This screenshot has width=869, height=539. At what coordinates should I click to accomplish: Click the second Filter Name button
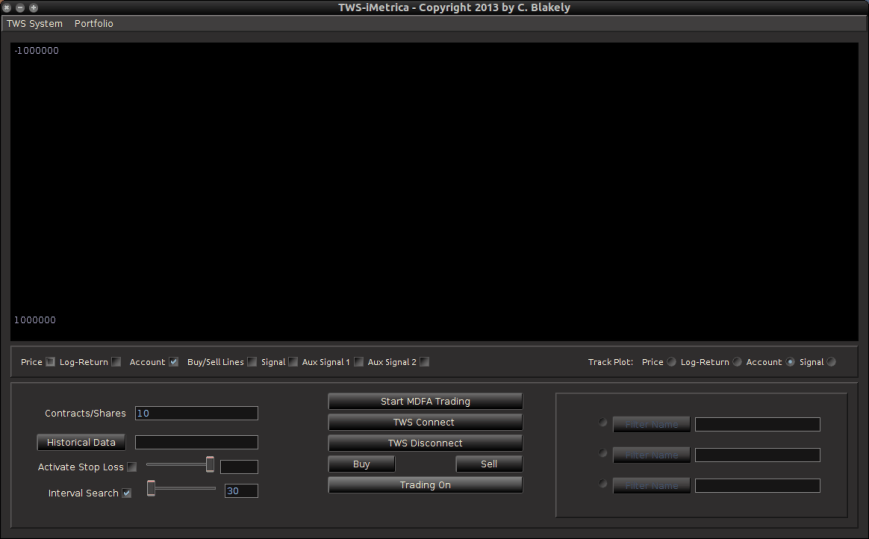click(x=651, y=455)
